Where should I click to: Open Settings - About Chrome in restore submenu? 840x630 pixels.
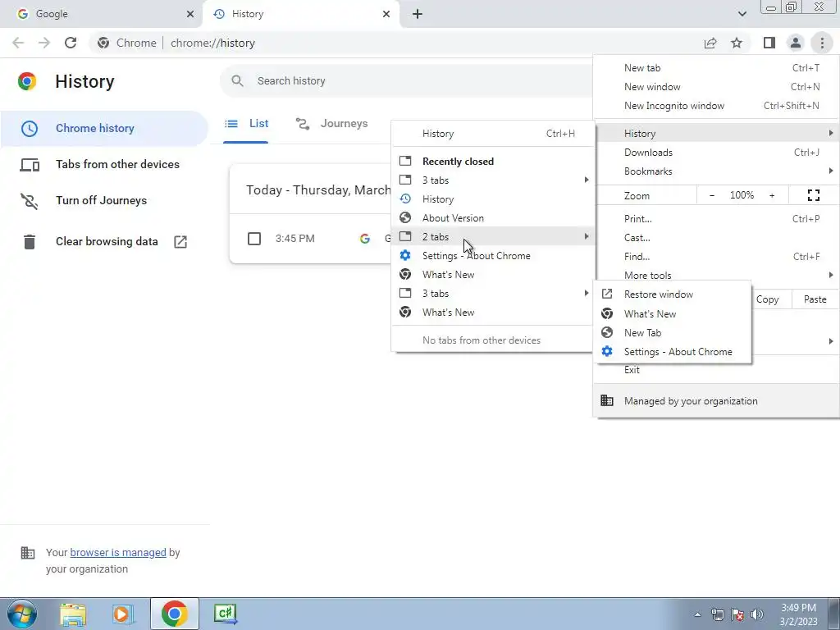pyautogui.click(x=673, y=351)
